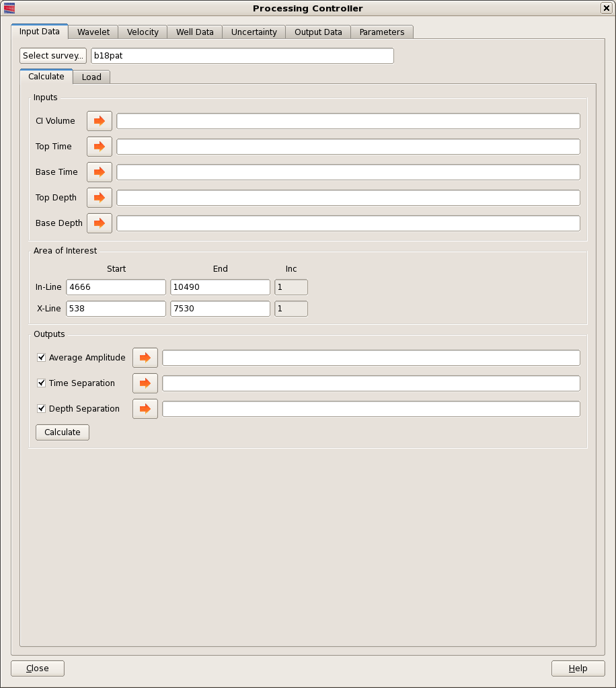Image resolution: width=616 pixels, height=688 pixels.
Task: Focus the X-Line End value field
Action: (x=220, y=309)
